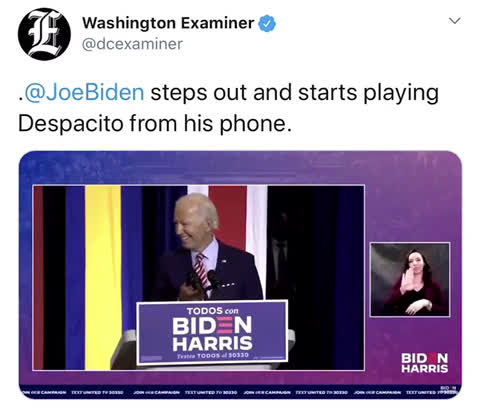Click the "Todos con Biden Harris" podium sign

coord(212,331)
